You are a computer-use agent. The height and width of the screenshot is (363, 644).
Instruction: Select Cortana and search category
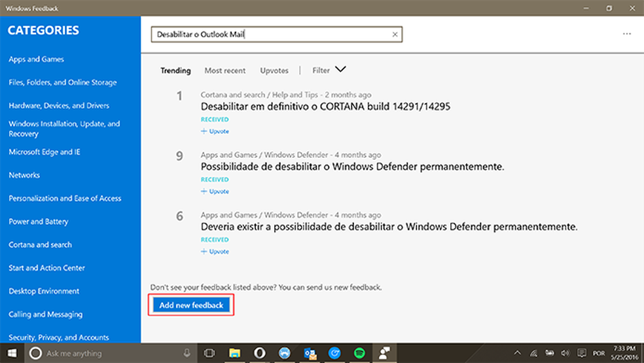point(40,244)
